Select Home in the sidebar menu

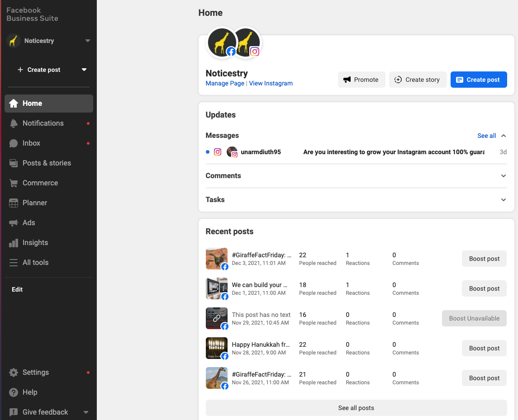click(x=48, y=104)
